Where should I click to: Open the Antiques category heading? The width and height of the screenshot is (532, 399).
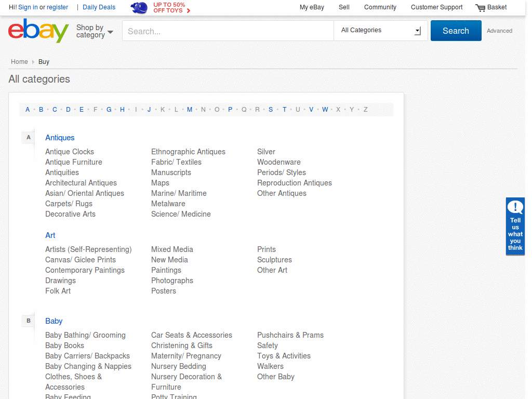pos(60,137)
